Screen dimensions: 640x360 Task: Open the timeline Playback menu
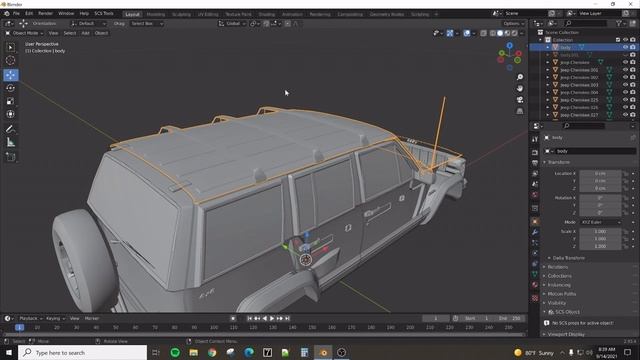(30, 318)
